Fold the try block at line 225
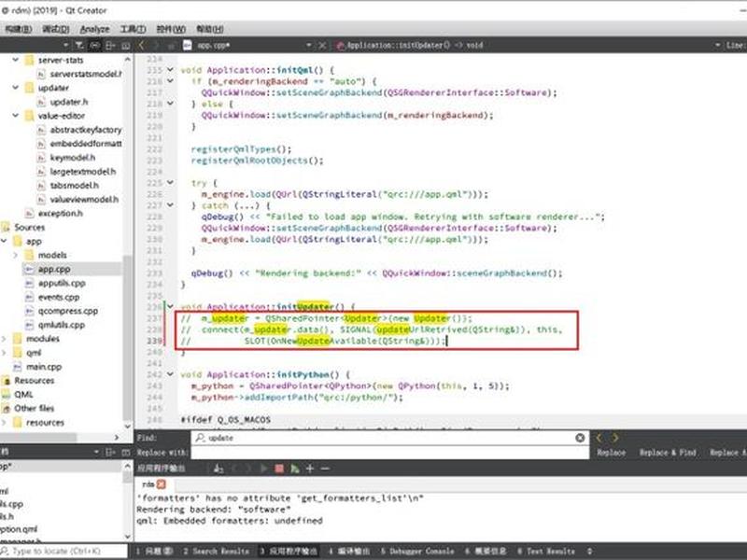 click(170, 183)
